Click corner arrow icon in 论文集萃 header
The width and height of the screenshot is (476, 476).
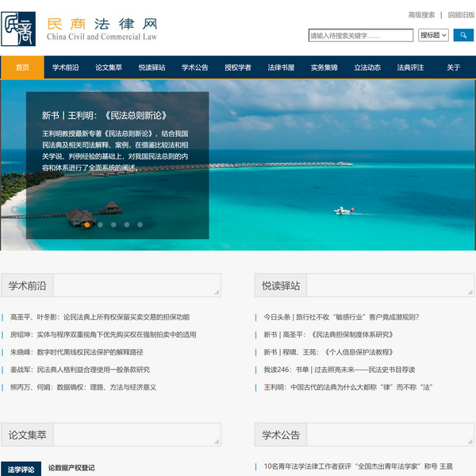point(216,440)
